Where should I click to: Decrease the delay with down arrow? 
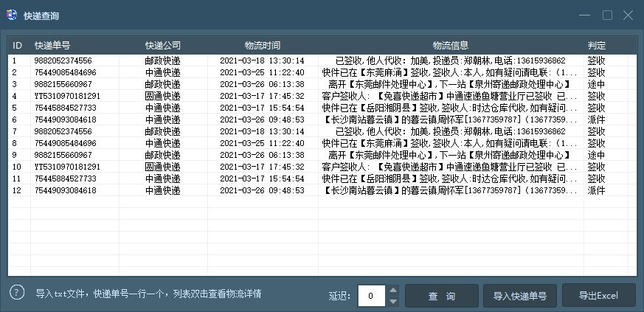[x=393, y=301]
